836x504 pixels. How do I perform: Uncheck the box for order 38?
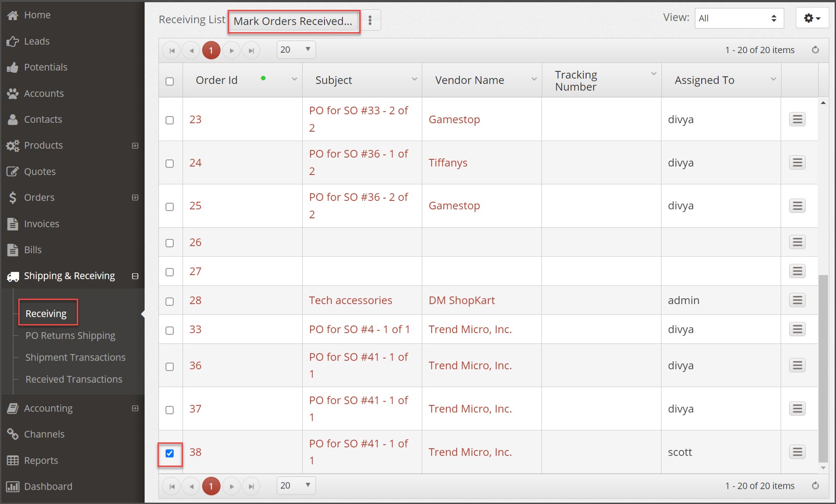(x=170, y=454)
